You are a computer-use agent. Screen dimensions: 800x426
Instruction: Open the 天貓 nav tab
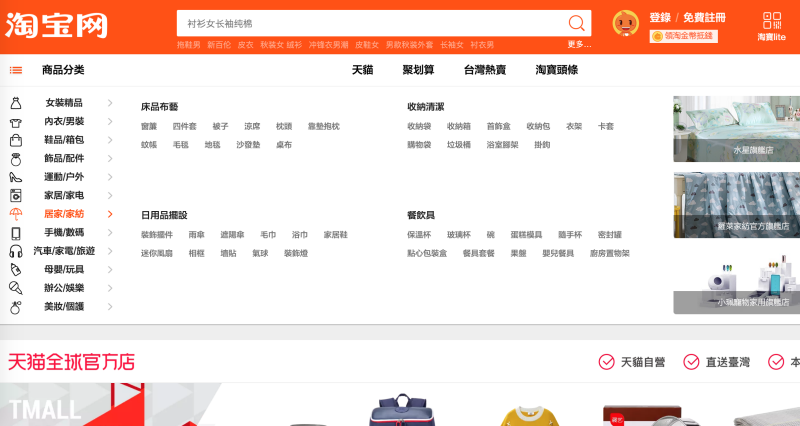tap(362, 70)
